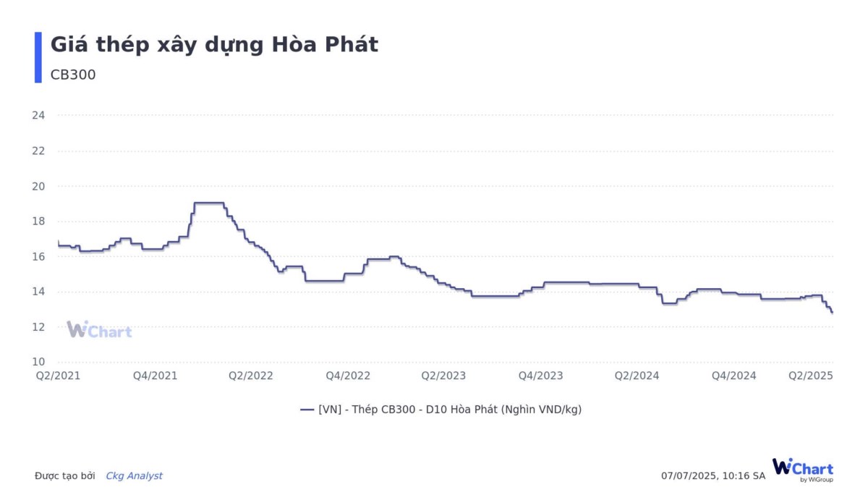The width and height of the screenshot is (868, 503).
Task: Click the Q2/2025 x-axis label
Action: 811,376
